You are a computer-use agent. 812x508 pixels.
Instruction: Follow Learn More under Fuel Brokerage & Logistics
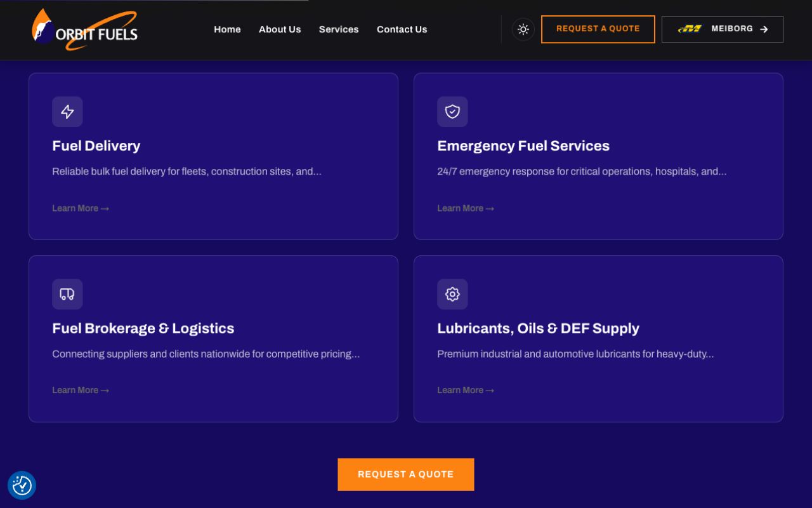81,390
